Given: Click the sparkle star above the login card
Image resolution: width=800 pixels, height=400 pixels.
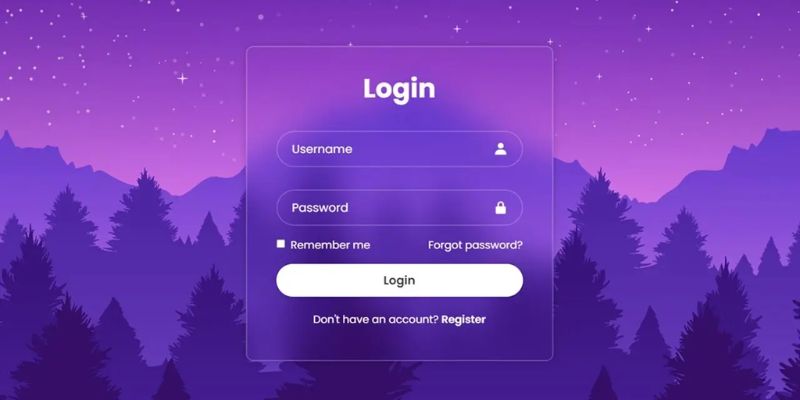Looking at the screenshot, I should [457, 29].
